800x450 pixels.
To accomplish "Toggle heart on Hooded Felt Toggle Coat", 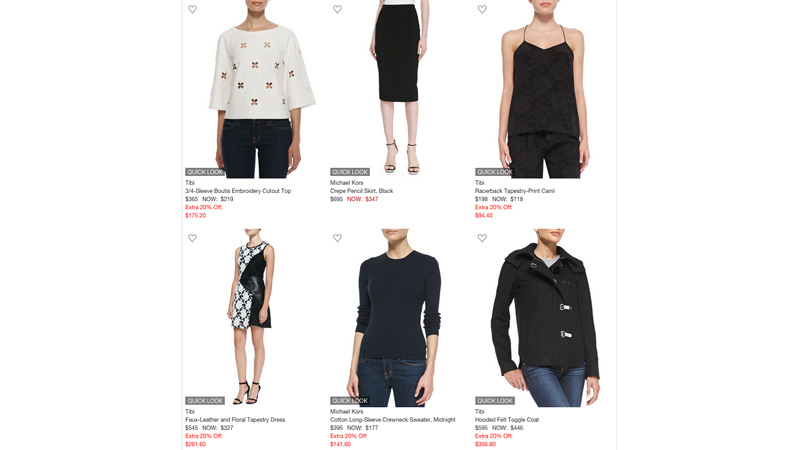I will point(482,238).
